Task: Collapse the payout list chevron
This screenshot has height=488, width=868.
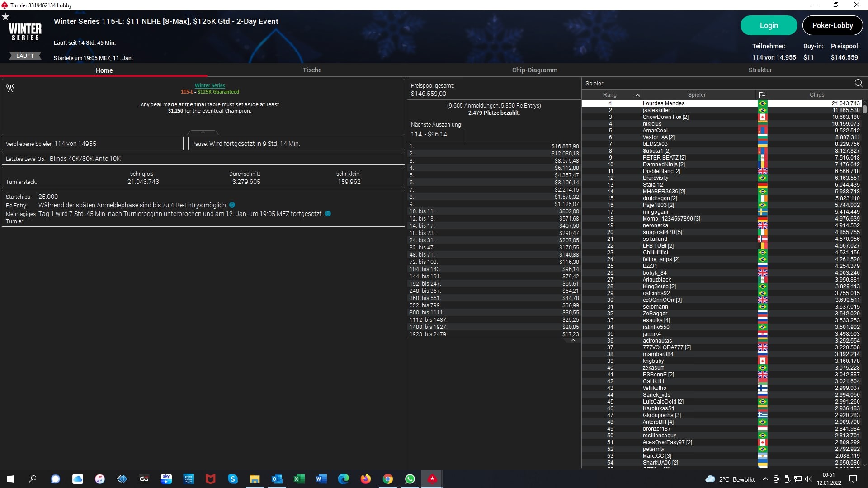Action: 573,341
